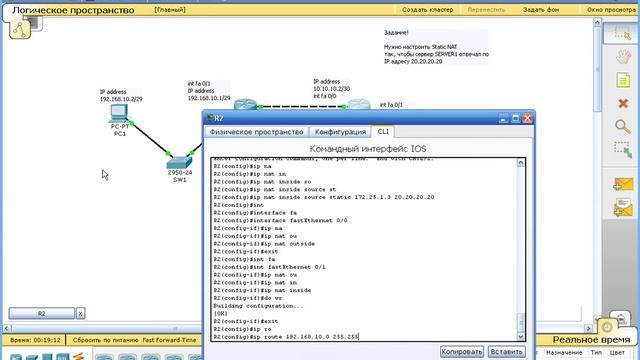Click the time display 00:19:12
Viewport: 640px width, 360px height.
[35, 340]
